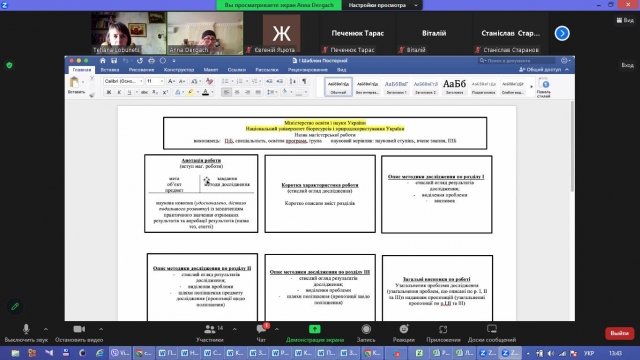Stop camera with Остановить видео
640x360 pixels.
(x=79, y=333)
